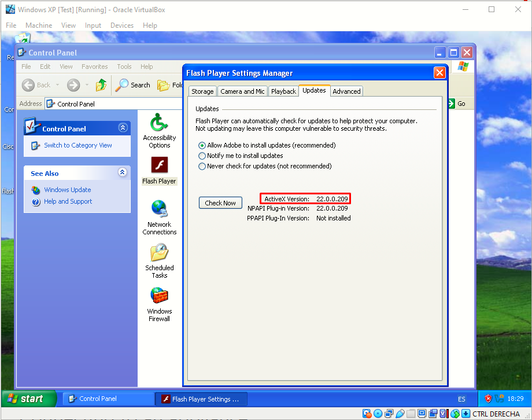Click the CTRL DERECHA host key label

[496, 414]
